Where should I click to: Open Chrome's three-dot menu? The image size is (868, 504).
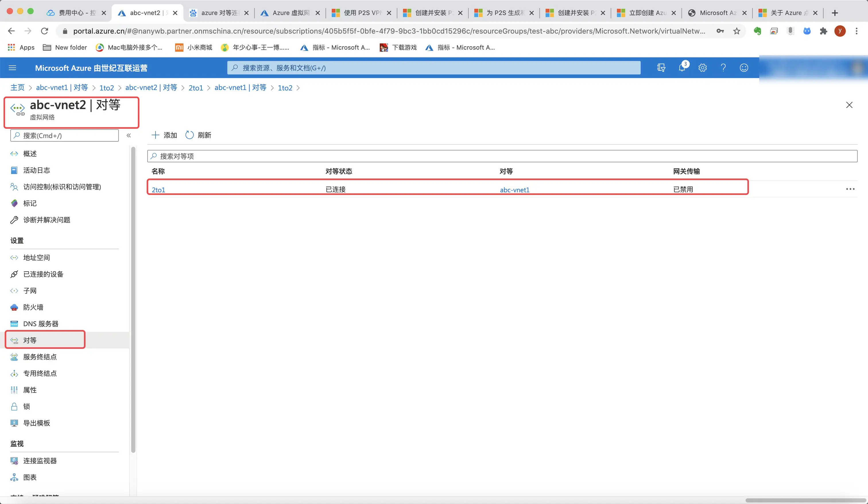(x=857, y=31)
